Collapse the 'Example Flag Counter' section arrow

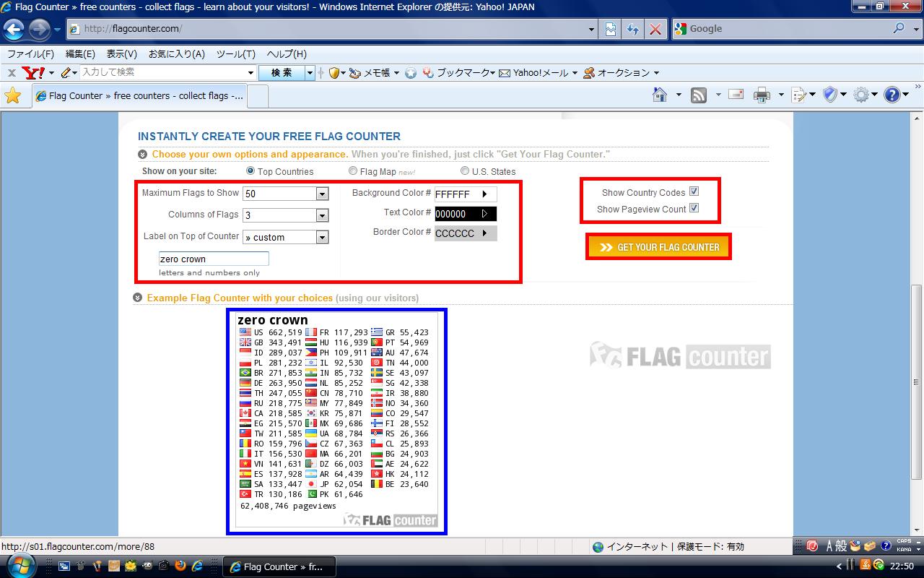point(137,298)
